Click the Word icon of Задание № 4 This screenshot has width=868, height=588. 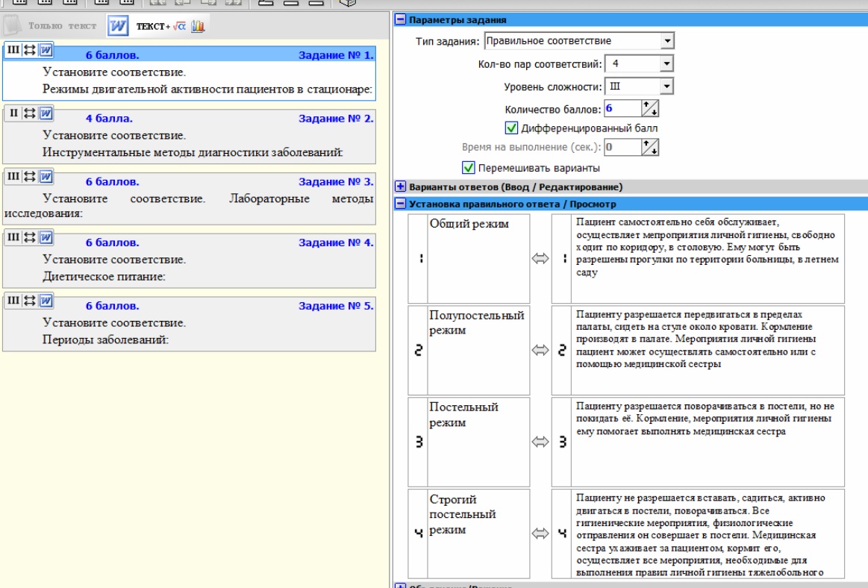pyautogui.click(x=46, y=237)
